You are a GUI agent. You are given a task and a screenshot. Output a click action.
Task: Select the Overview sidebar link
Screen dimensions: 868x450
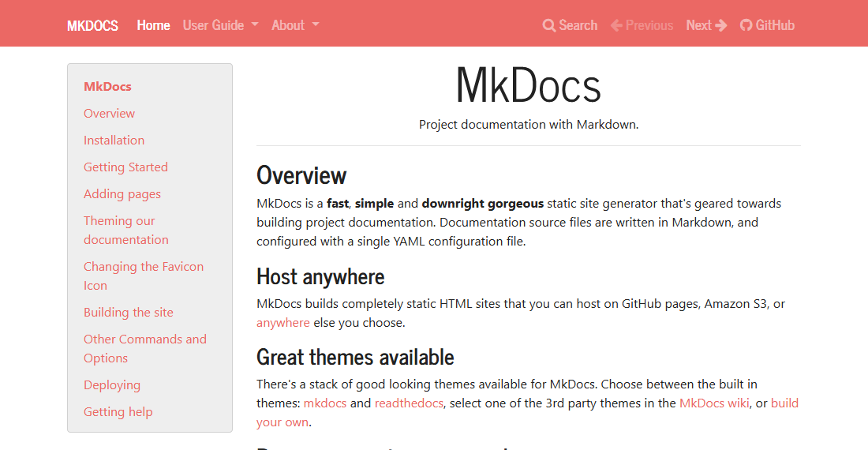(109, 114)
